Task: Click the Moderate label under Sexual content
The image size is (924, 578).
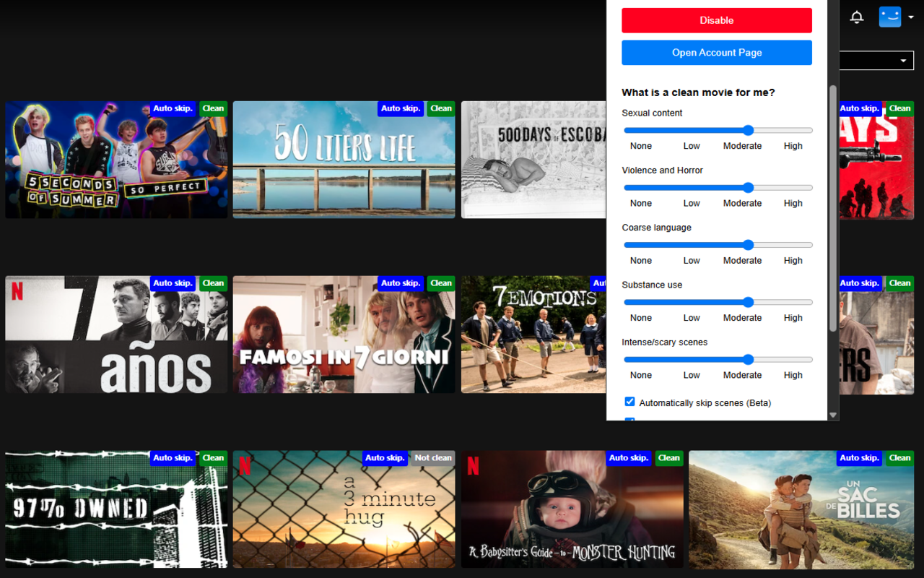Action: pyautogui.click(x=742, y=146)
